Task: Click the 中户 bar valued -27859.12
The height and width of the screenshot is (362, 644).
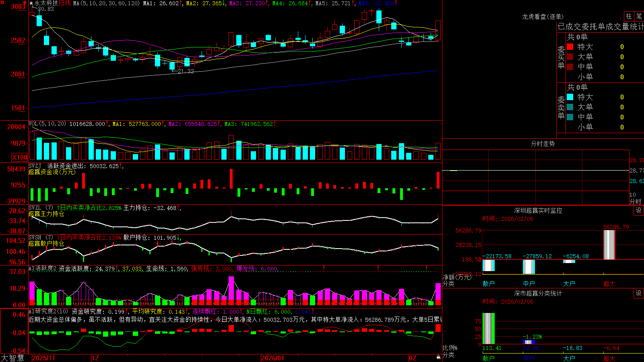Action: [x=529, y=267]
